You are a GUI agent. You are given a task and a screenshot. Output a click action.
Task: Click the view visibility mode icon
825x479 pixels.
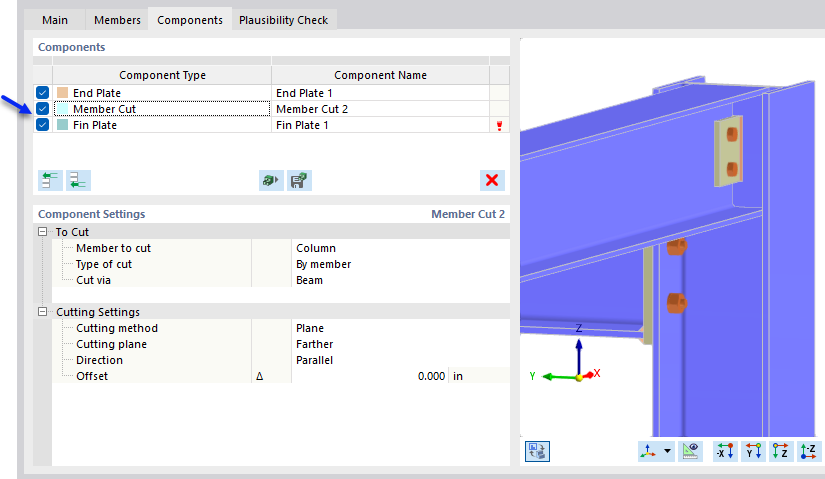point(690,451)
